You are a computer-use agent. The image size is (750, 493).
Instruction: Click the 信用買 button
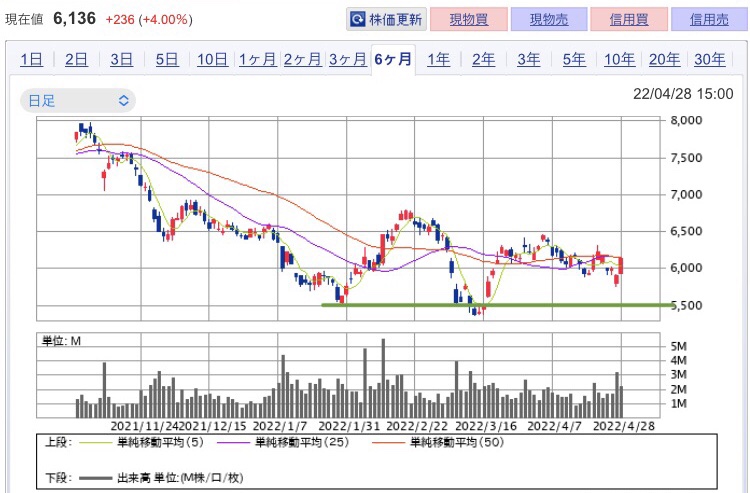pos(629,20)
